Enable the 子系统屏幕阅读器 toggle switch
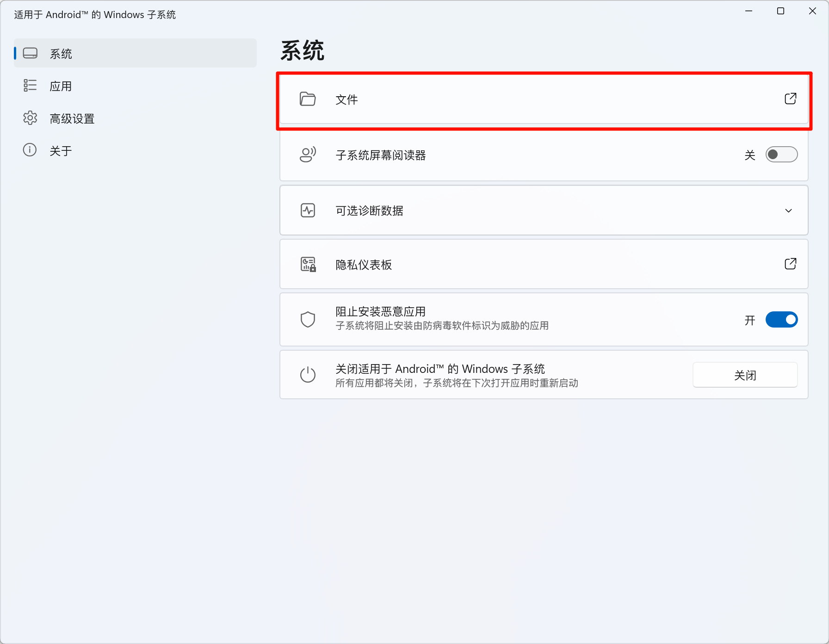The image size is (829, 644). [781, 155]
